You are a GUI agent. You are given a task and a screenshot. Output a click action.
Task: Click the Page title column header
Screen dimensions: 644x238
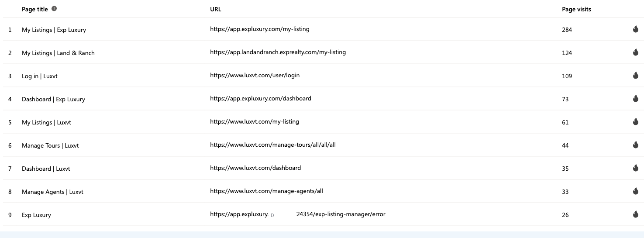(35, 9)
